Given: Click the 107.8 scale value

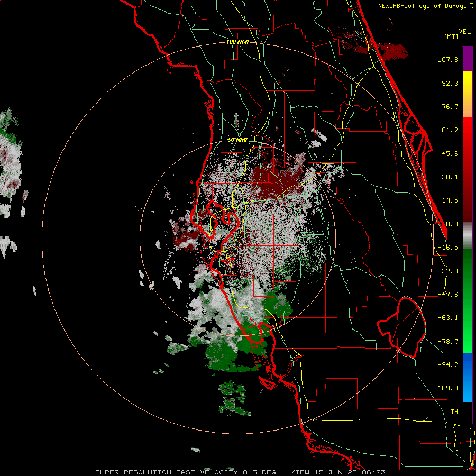Looking at the screenshot, I should click(x=448, y=59).
